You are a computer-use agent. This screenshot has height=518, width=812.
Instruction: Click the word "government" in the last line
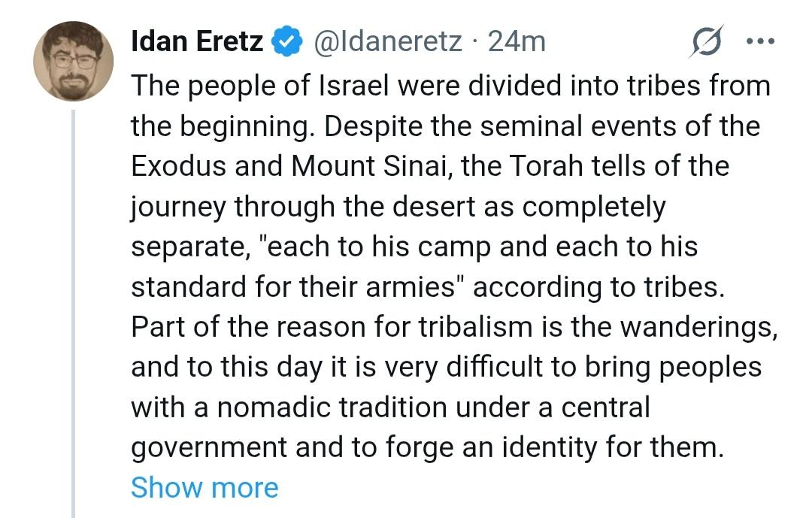click(208, 449)
